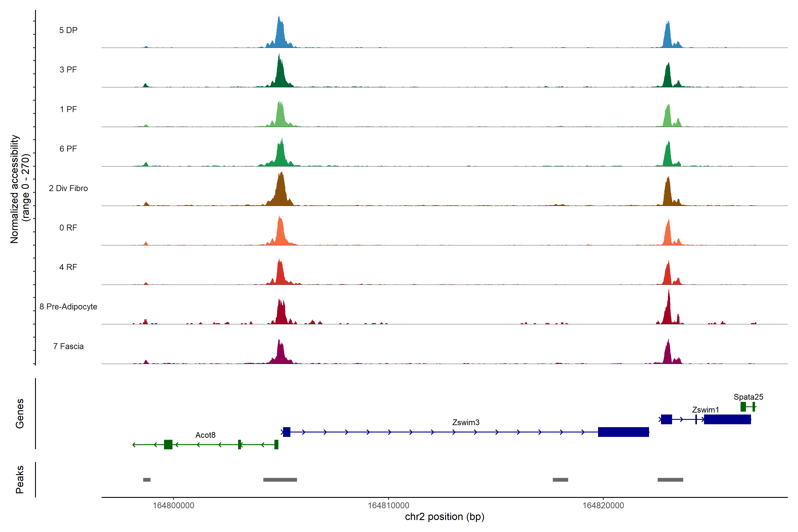Click the large Zswim1 last exon block
Image resolution: width=798 pixels, height=532 pixels.
point(727,419)
